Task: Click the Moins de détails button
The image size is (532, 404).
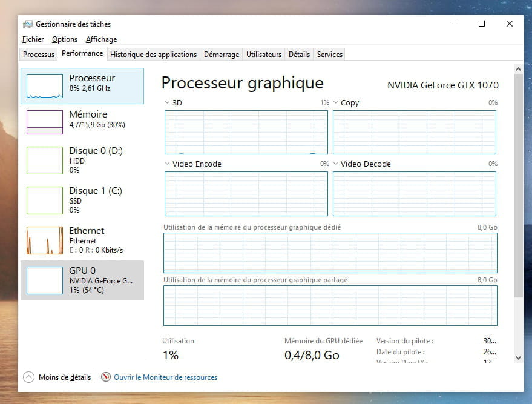Action: (57, 377)
